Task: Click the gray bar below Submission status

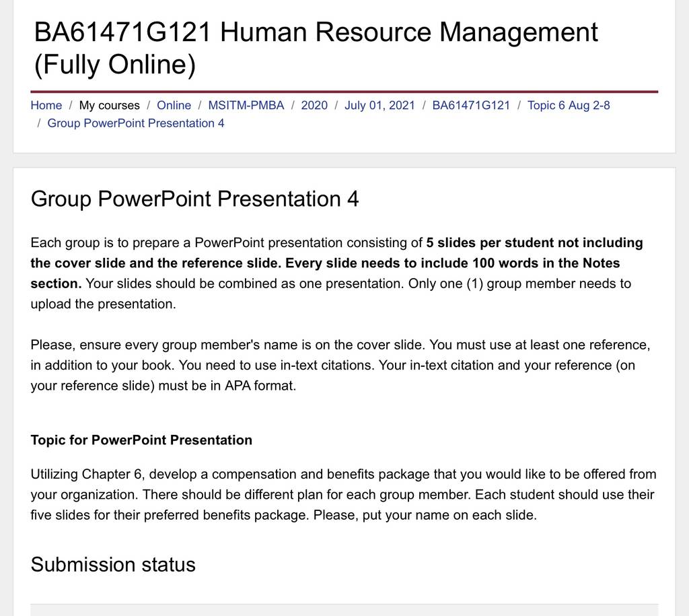Action: point(344,610)
